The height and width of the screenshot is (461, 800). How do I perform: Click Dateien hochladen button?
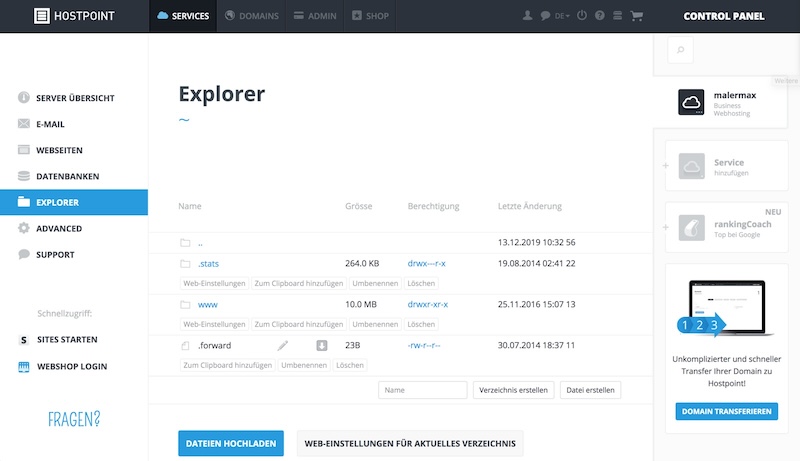point(231,444)
